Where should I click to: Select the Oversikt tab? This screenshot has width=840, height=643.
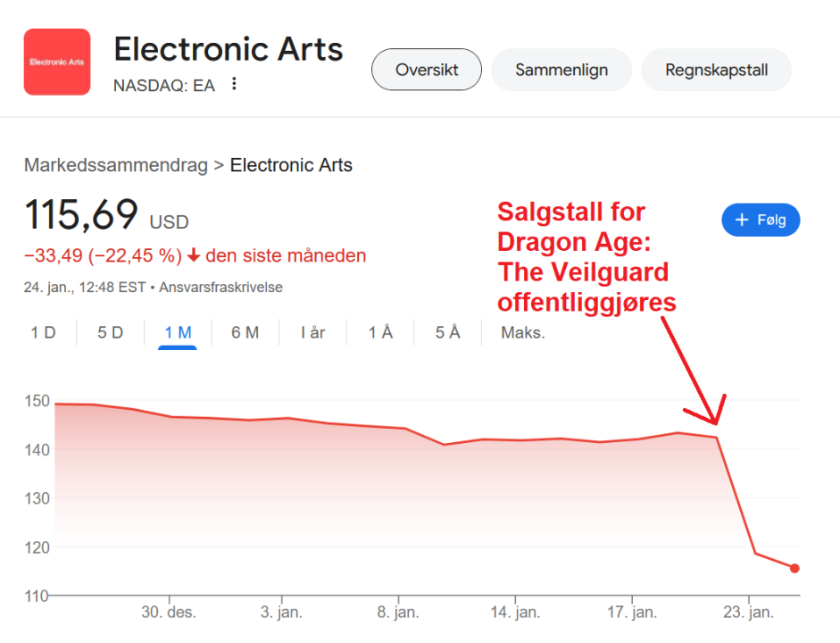click(426, 70)
